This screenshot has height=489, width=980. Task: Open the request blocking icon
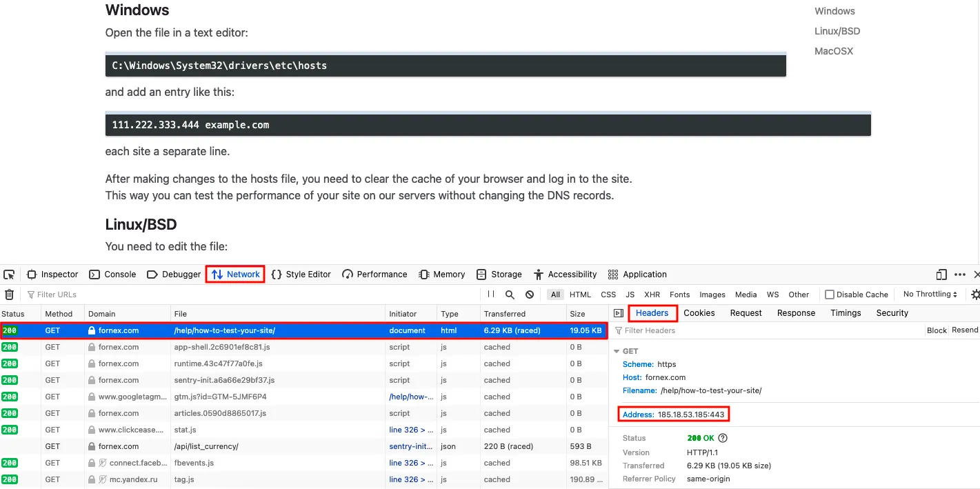pyautogui.click(x=530, y=295)
